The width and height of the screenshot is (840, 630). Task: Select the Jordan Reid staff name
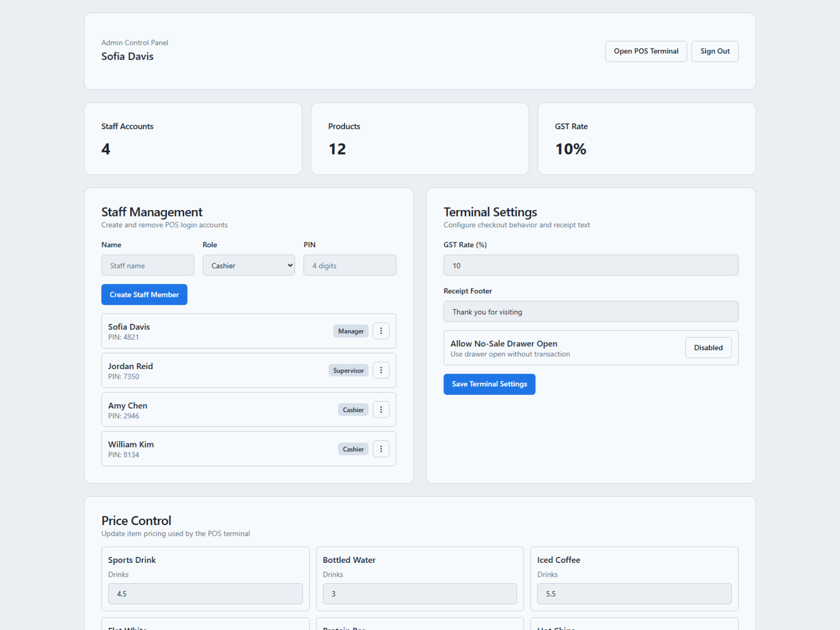(131, 366)
